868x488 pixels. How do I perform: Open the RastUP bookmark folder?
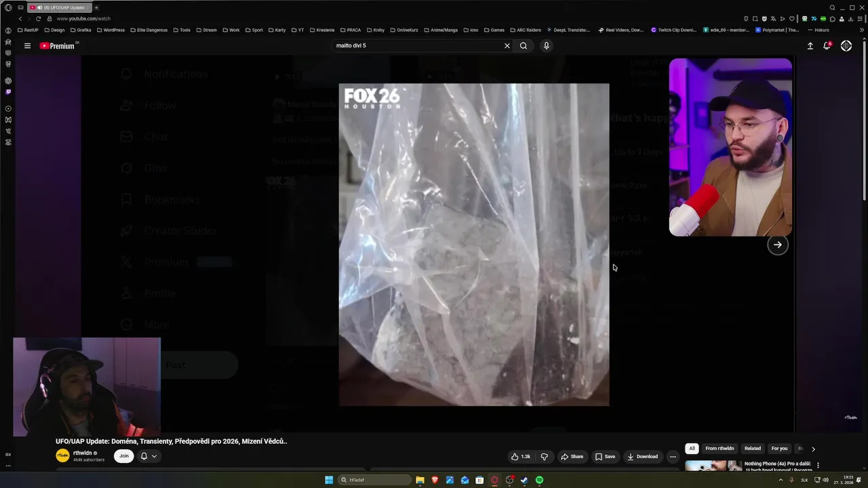point(28,30)
